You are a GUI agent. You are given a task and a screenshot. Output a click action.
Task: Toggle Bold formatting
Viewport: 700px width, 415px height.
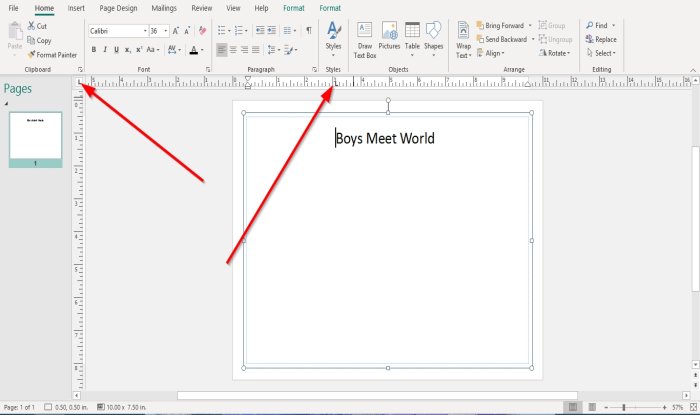point(92,49)
